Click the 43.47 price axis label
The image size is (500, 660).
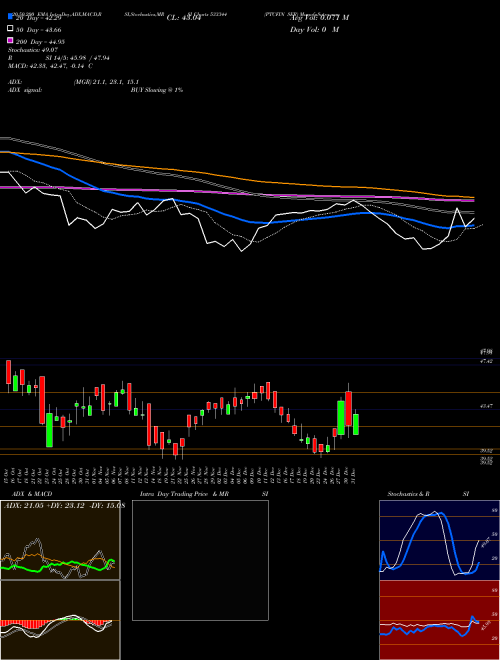(x=487, y=406)
